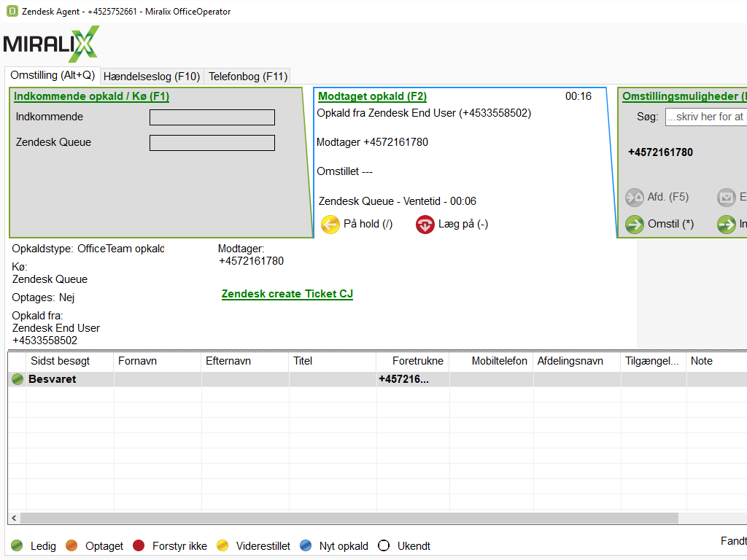Click the red Forstyr ikke legend icon
Screen dimensions: 747x560
(139, 546)
